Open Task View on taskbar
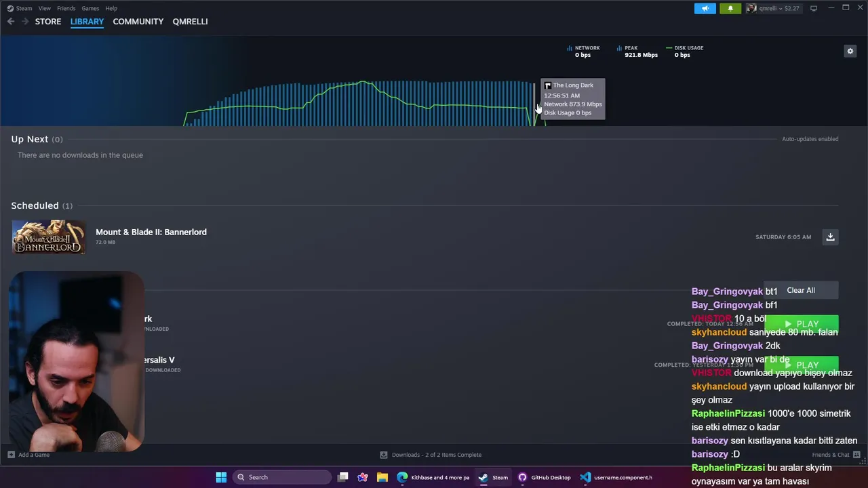The width and height of the screenshot is (868, 488). coord(343,477)
